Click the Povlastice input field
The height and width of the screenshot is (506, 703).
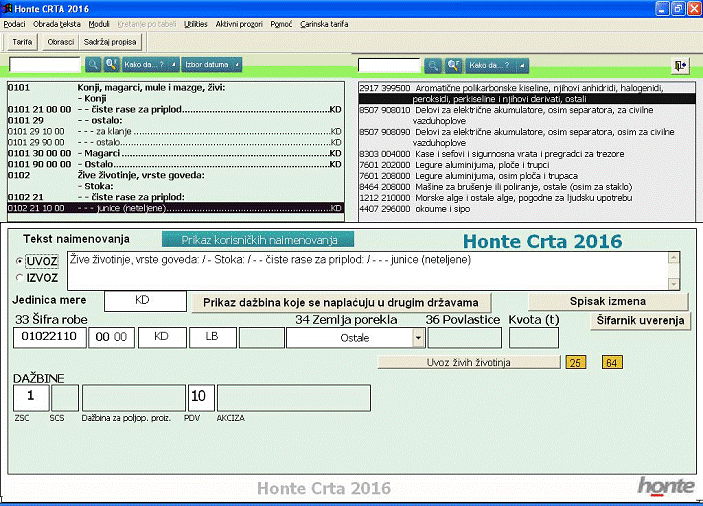click(x=464, y=337)
